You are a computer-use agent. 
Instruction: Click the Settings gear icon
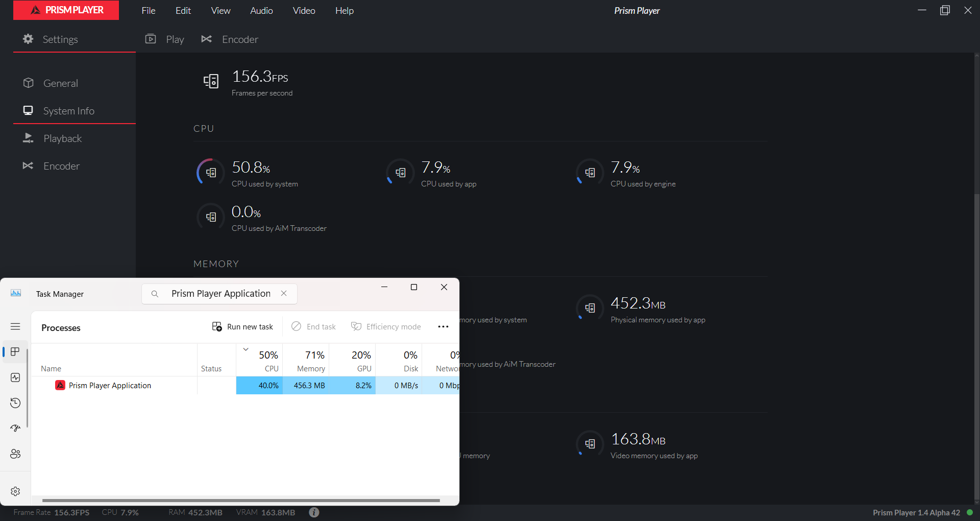(x=28, y=39)
